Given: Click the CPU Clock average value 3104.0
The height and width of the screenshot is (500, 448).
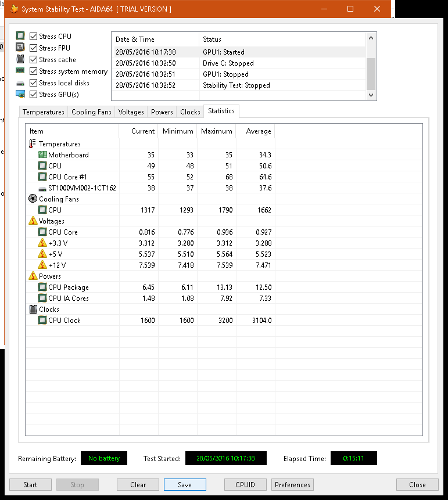Looking at the screenshot, I should (262, 320).
